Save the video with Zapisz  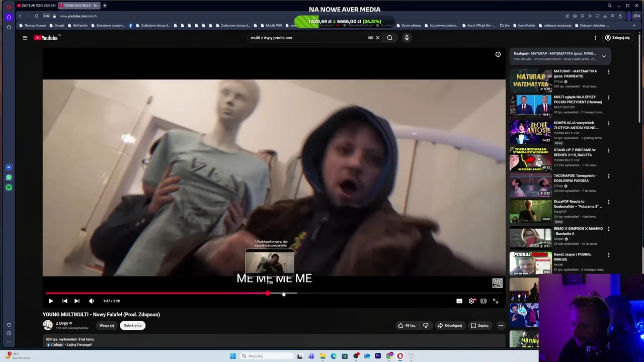pyautogui.click(x=479, y=325)
